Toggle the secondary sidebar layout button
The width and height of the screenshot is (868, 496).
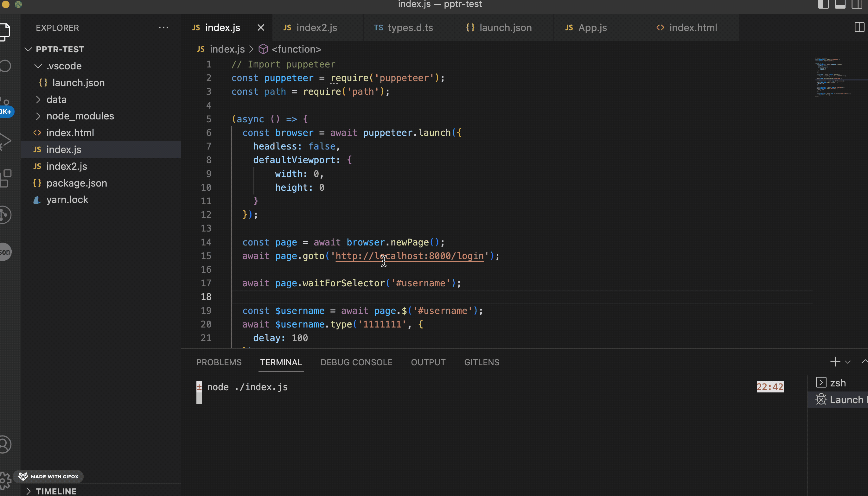click(857, 4)
